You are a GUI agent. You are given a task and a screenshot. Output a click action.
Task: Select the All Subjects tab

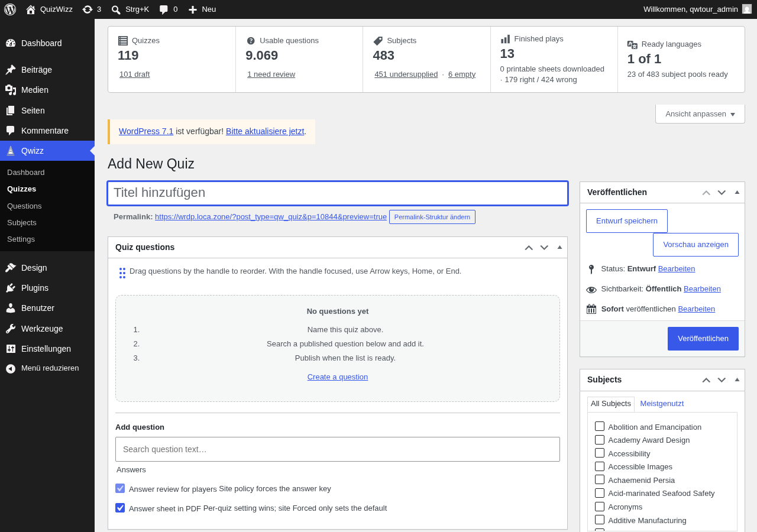click(611, 404)
